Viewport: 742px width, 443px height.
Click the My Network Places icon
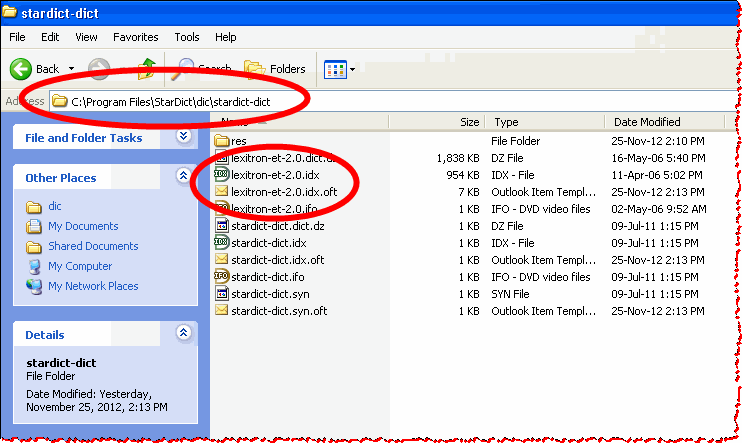34,286
